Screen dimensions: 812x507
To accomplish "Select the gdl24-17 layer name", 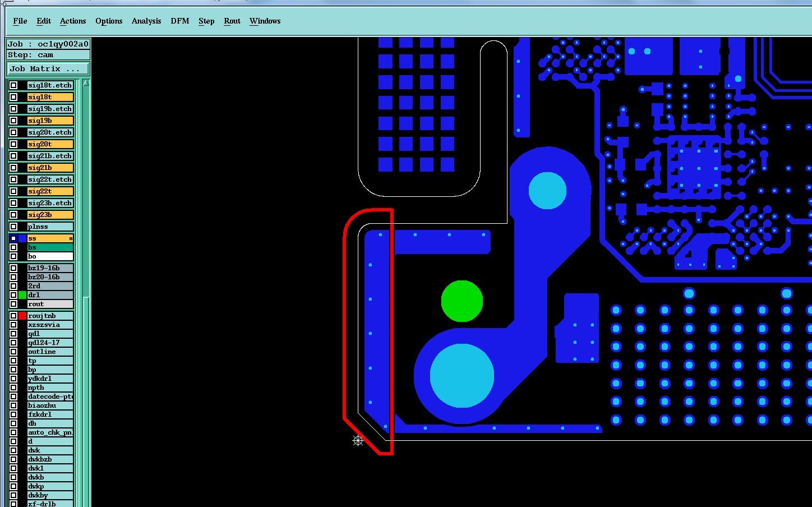I will [x=50, y=343].
